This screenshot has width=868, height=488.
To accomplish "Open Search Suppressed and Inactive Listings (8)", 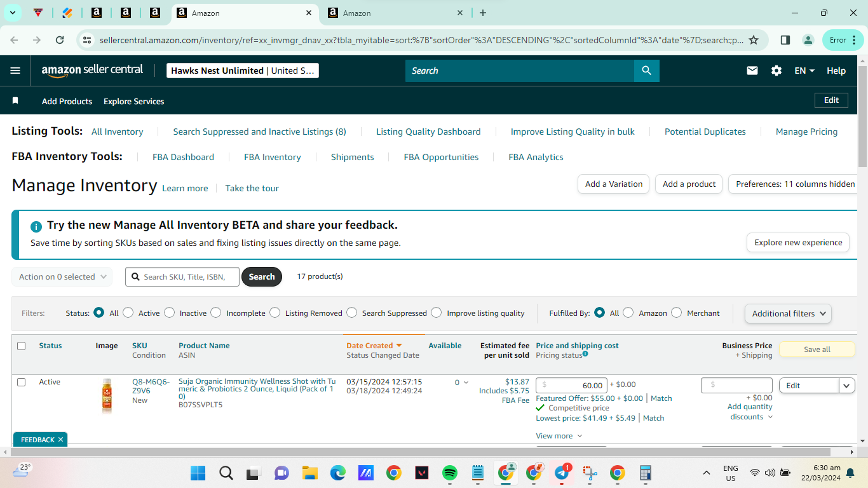I will (x=260, y=132).
